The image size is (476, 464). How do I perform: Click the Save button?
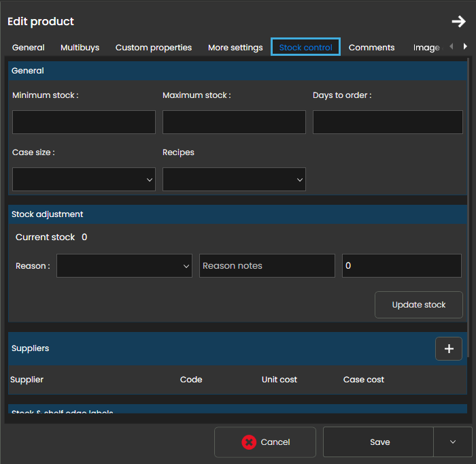point(379,442)
